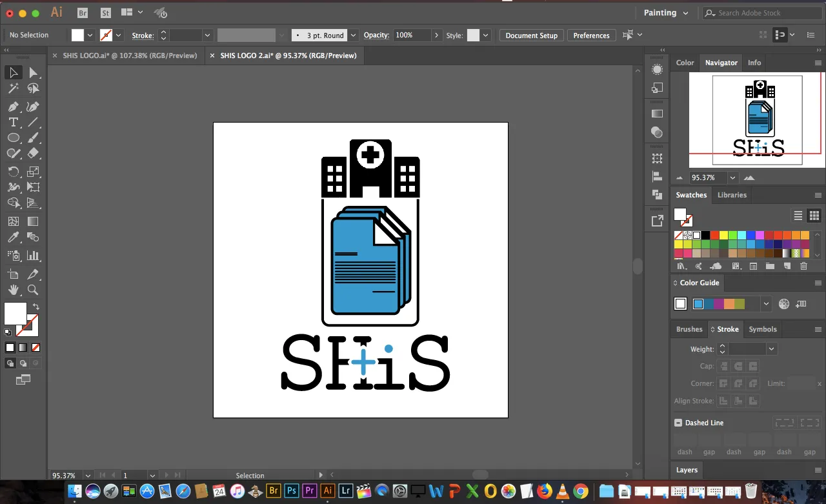The height and width of the screenshot is (504, 826).
Task: Set None fill mode below toolbox swatches
Action: tap(35, 347)
